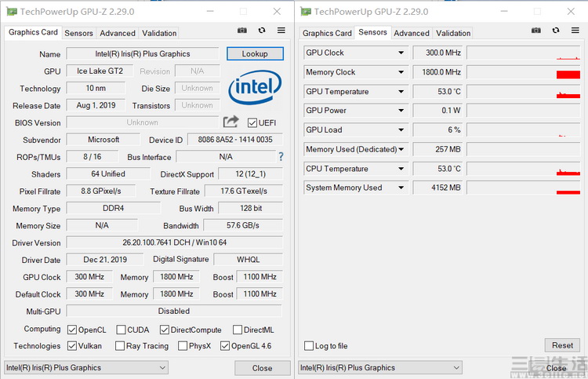Viewport: 588px width, 379px height.
Task: Click the 4152 MB system memory value
Action: coord(437,188)
